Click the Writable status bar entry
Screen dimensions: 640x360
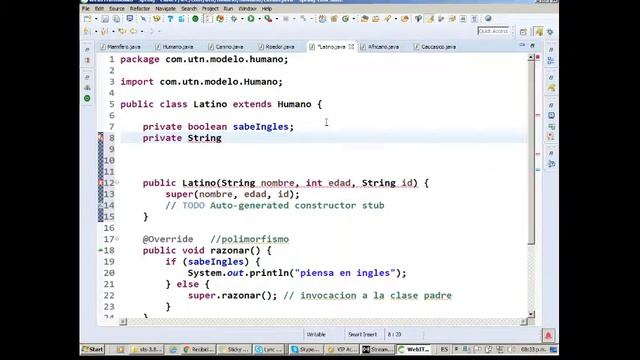[316, 334]
